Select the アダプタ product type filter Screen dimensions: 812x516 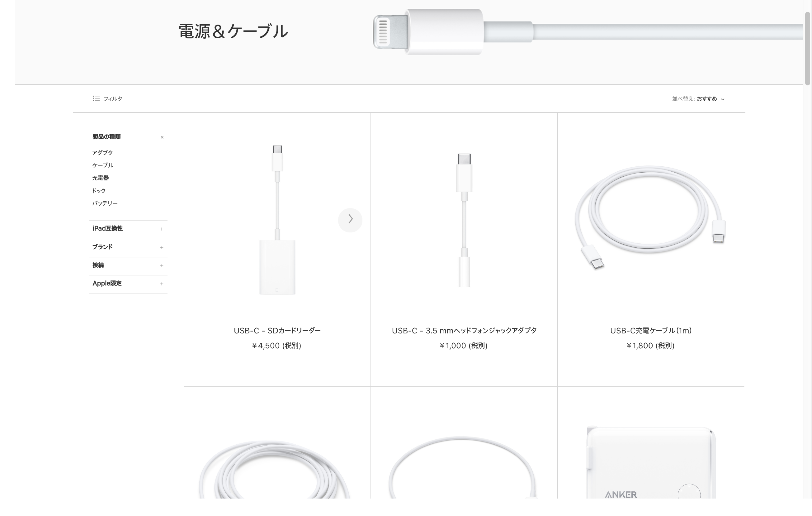point(102,153)
